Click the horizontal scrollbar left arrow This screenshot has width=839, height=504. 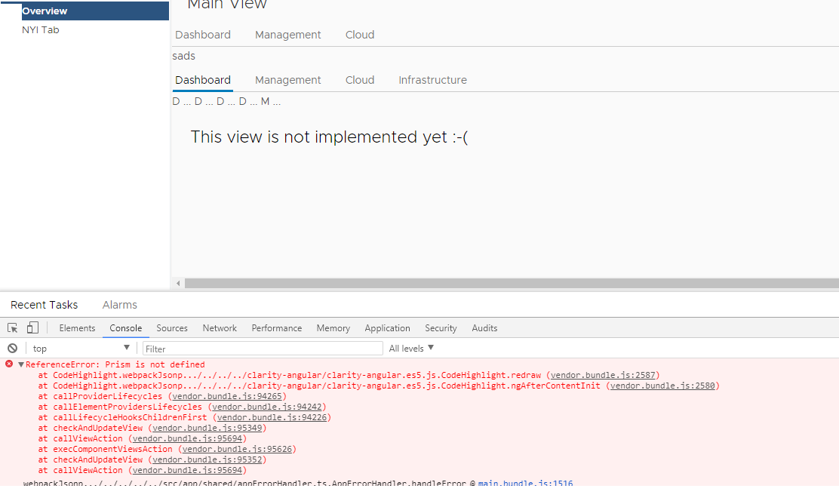coord(177,283)
